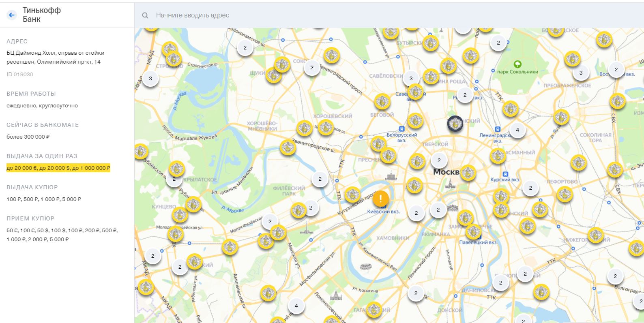Expand cluster of 4 near Ленинградский вокзал
Viewport: 644px width, 323px height.
pyautogui.click(x=517, y=130)
